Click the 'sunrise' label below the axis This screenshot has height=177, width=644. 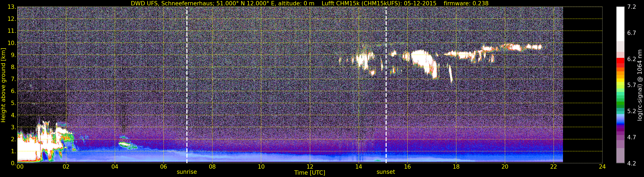187,172
